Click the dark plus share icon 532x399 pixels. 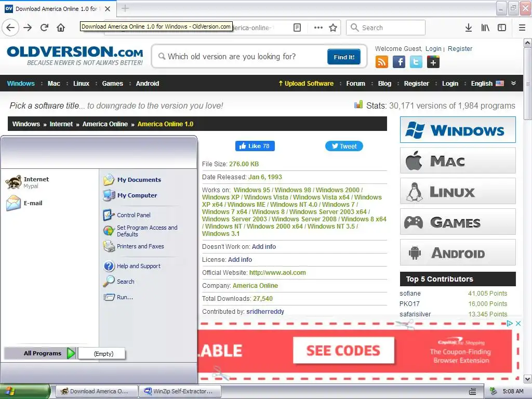tap(433, 62)
